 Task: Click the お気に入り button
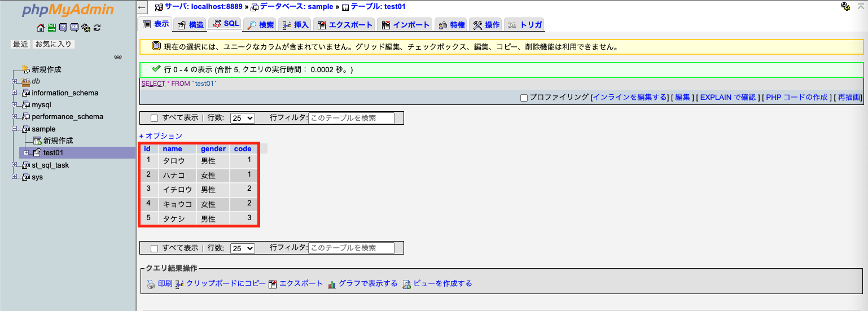pyautogui.click(x=54, y=44)
